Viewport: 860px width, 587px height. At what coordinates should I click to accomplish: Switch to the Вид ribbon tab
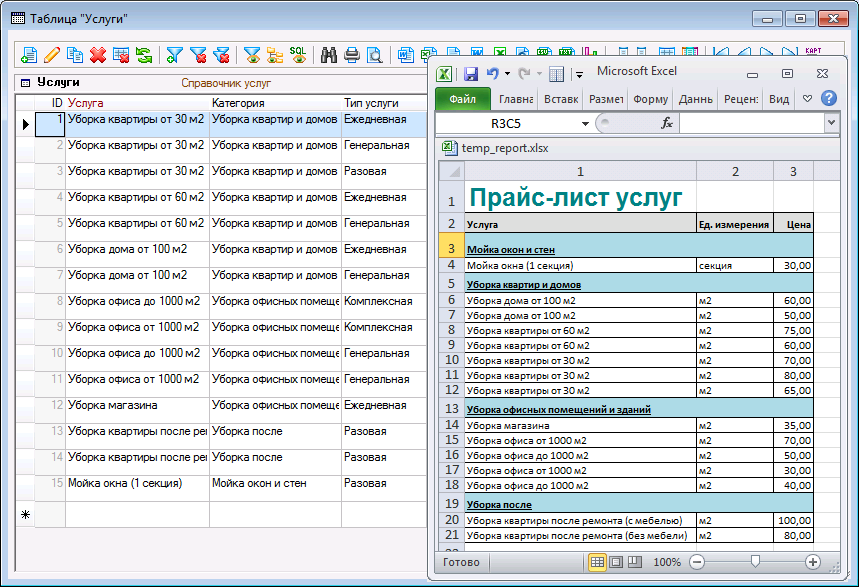click(x=779, y=99)
